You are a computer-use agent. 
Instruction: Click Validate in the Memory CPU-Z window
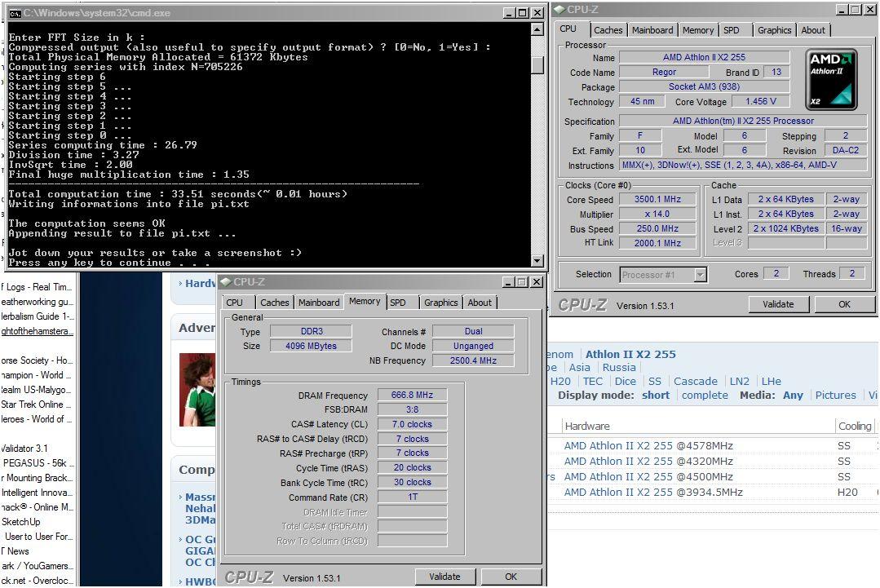click(x=444, y=577)
